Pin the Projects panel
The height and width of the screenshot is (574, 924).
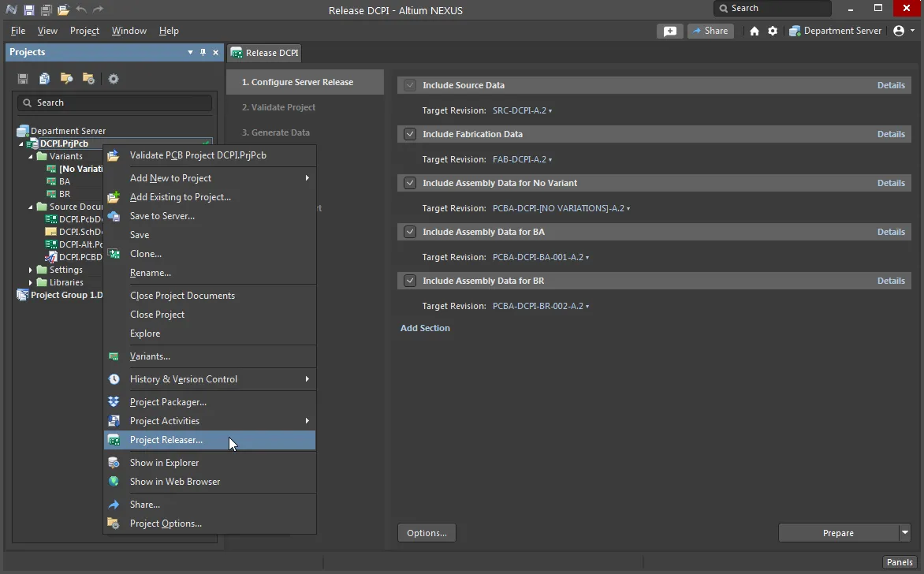(x=203, y=53)
